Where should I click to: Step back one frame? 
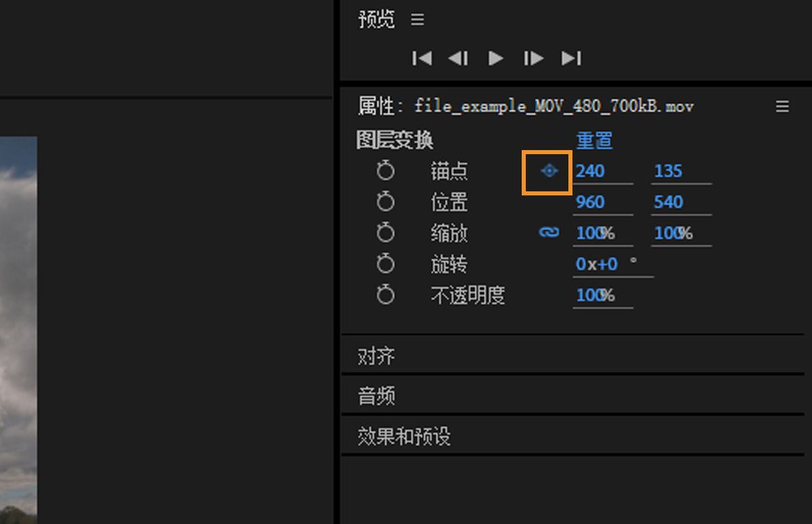tap(458, 58)
